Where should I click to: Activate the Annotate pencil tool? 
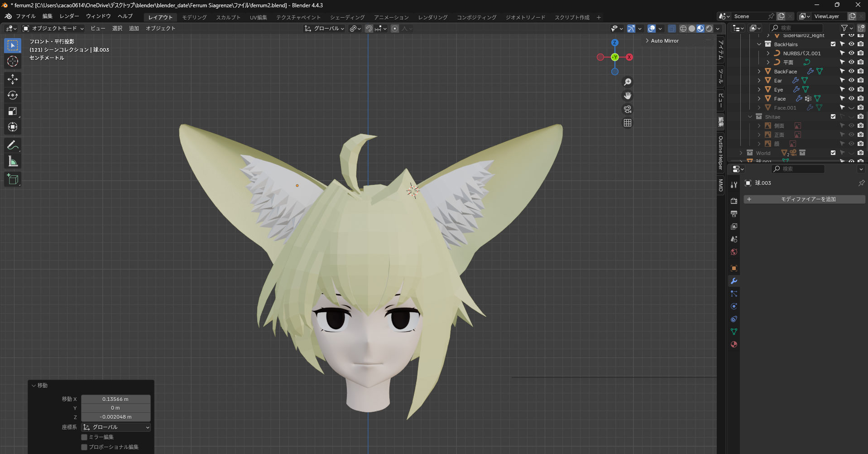(13, 145)
